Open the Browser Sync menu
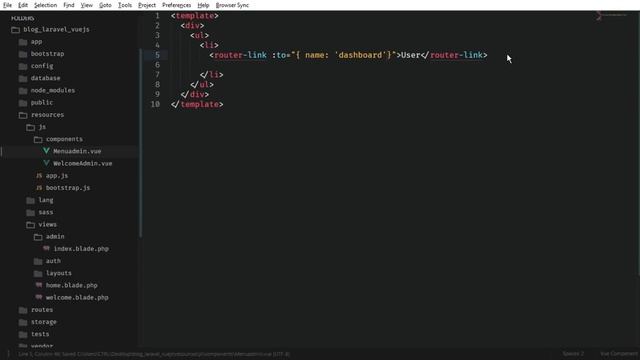Viewport: 640px width, 360px height. [x=232, y=5]
